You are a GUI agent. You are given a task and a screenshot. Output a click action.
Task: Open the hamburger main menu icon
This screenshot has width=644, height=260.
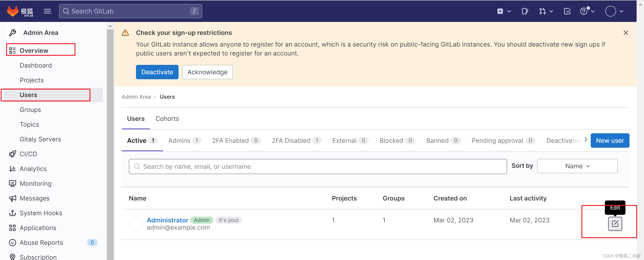click(x=47, y=11)
